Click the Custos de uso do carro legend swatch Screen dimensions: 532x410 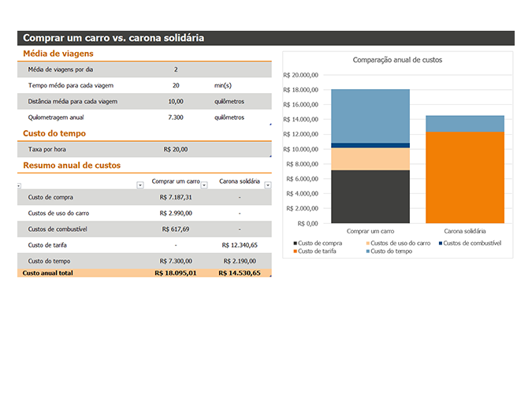click(x=368, y=244)
